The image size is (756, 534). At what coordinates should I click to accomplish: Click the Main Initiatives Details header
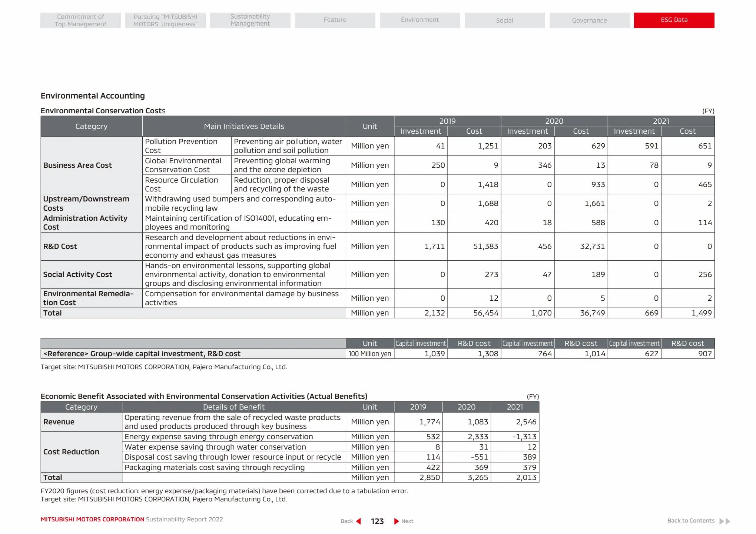[244, 126]
